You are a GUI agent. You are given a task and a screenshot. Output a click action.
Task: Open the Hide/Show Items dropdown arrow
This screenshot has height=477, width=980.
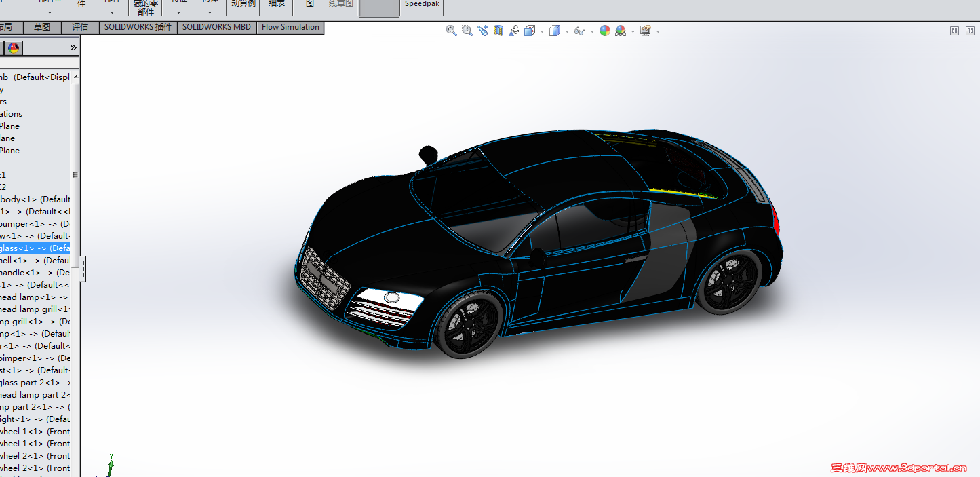tap(591, 31)
